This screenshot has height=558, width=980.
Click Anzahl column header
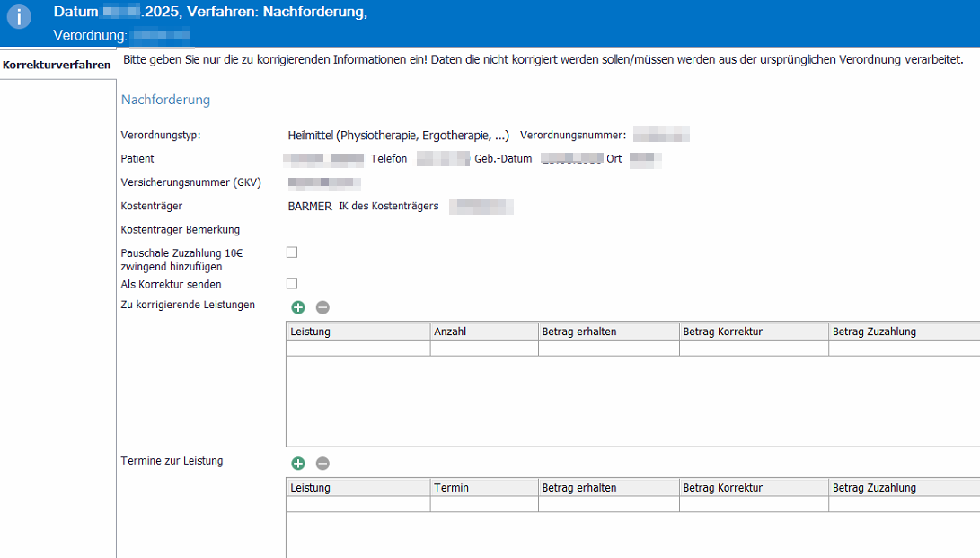click(x=484, y=332)
